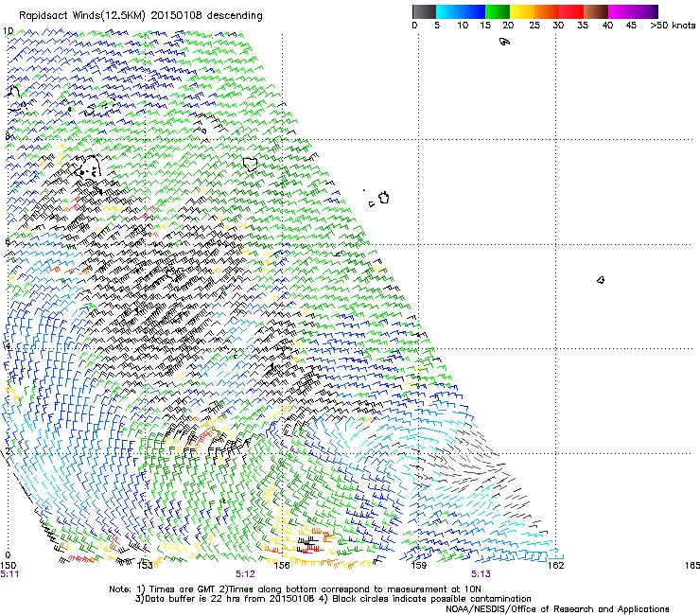The width and height of the screenshot is (700, 615).
Task: Click the latitude label '10' at top left
Action: point(9,31)
